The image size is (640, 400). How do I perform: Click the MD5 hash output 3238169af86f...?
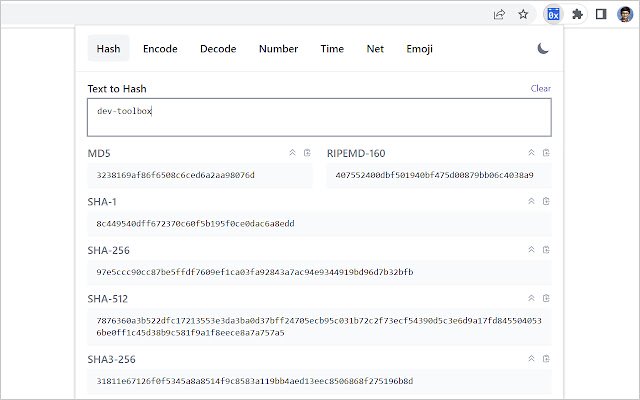[x=200, y=176]
